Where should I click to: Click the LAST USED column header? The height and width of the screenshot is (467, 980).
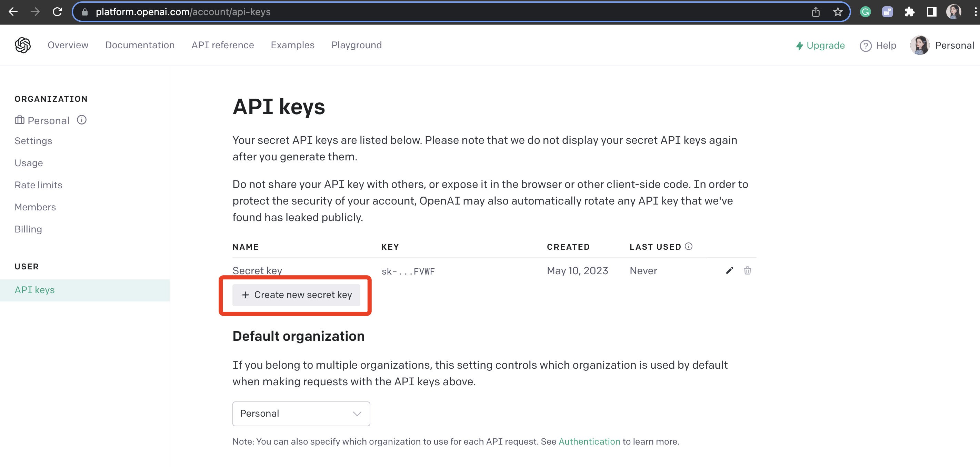(655, 247)
